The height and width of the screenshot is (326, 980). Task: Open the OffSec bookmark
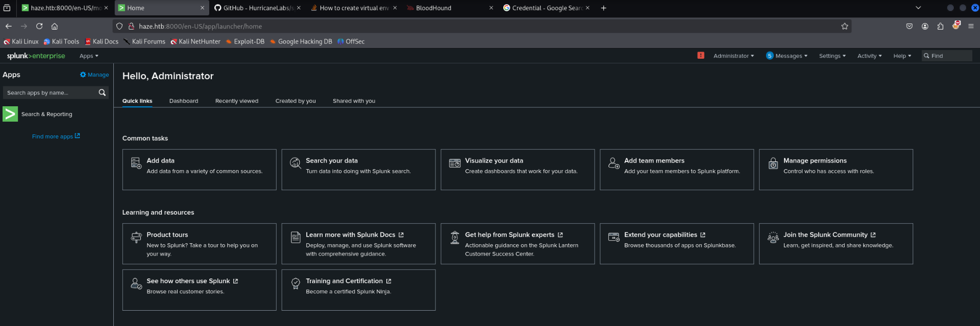351,41
